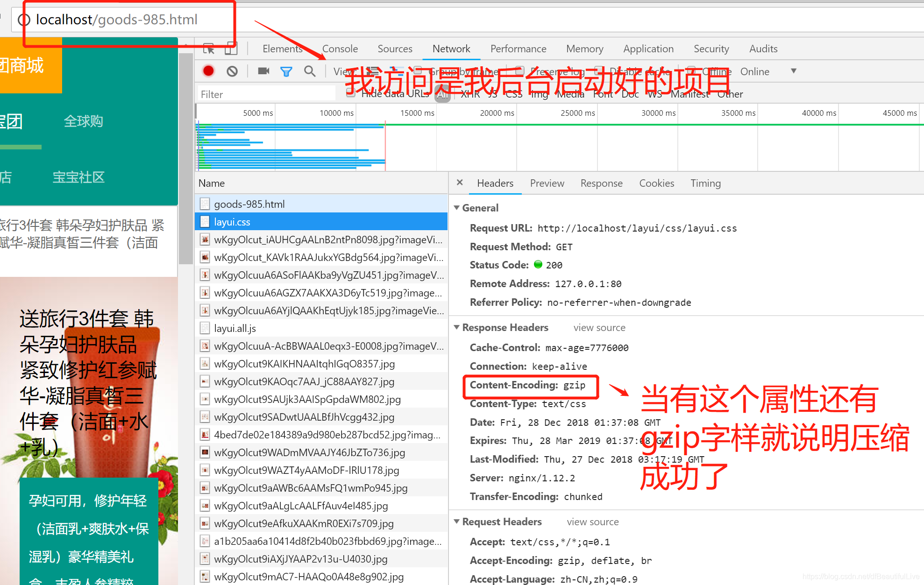This screenshot has width=924, height=585.
Task: Open network search magnifier
Action: (x=309, y=71)
